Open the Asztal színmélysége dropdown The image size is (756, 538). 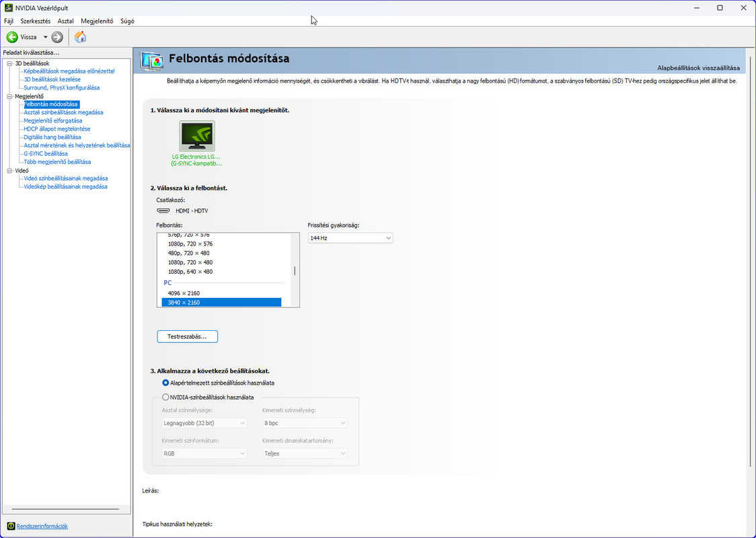pos(204,423)
